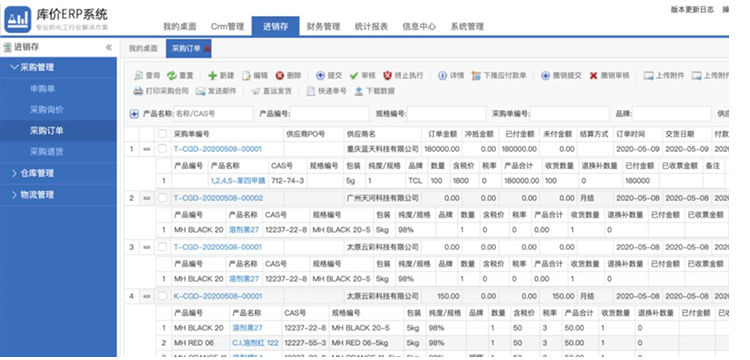Switch to the 我的桌面 tab

[x=143, y=48]
